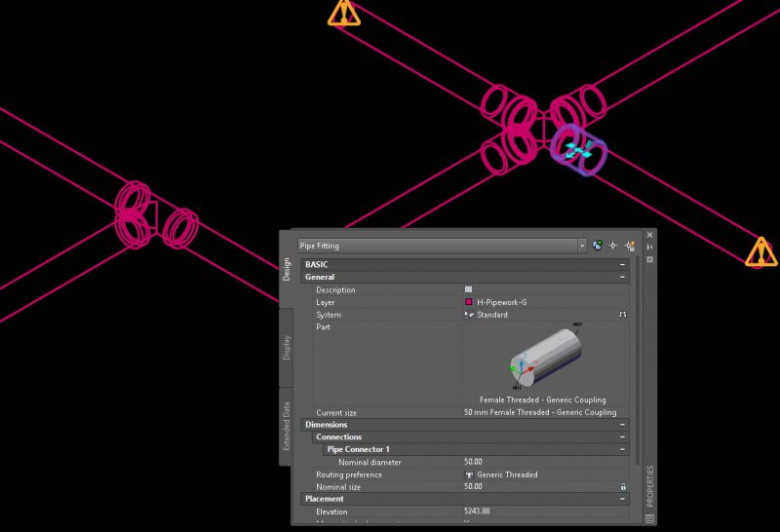Click the Description worksheet icon
Image resolution: width=780 pixels, height=532 pixels.
point(468,289)
